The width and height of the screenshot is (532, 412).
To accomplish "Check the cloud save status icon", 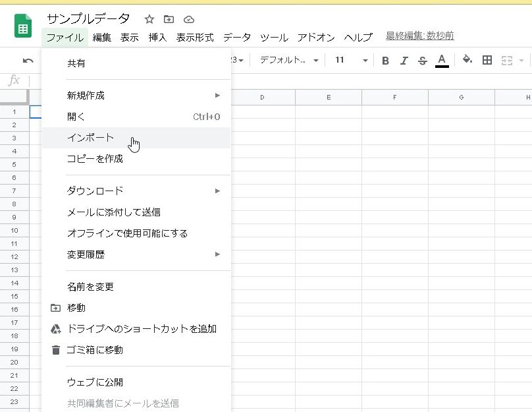I will click(x=189, y=19).
